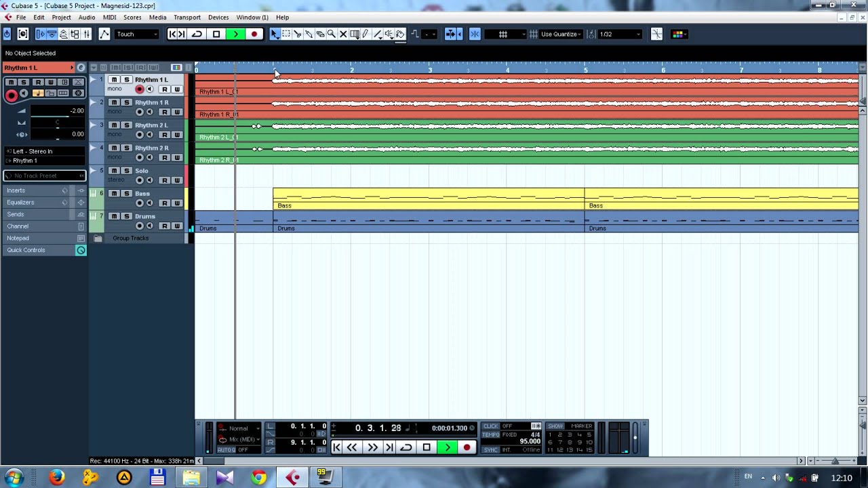Expand the Use Quantize grid type dropdown
The width and height of the screenshot is (868, 488).
click(x=560, y=34)
